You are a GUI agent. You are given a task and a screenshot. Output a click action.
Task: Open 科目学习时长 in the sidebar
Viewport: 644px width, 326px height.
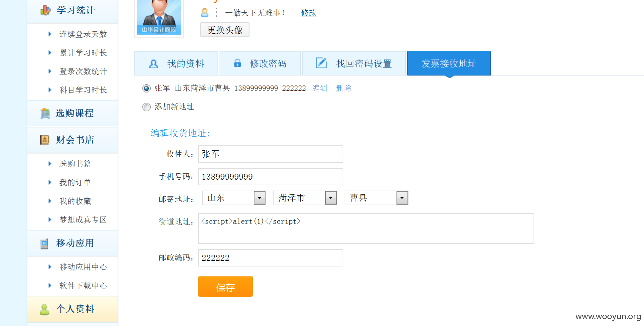click(x=83, y=90)
